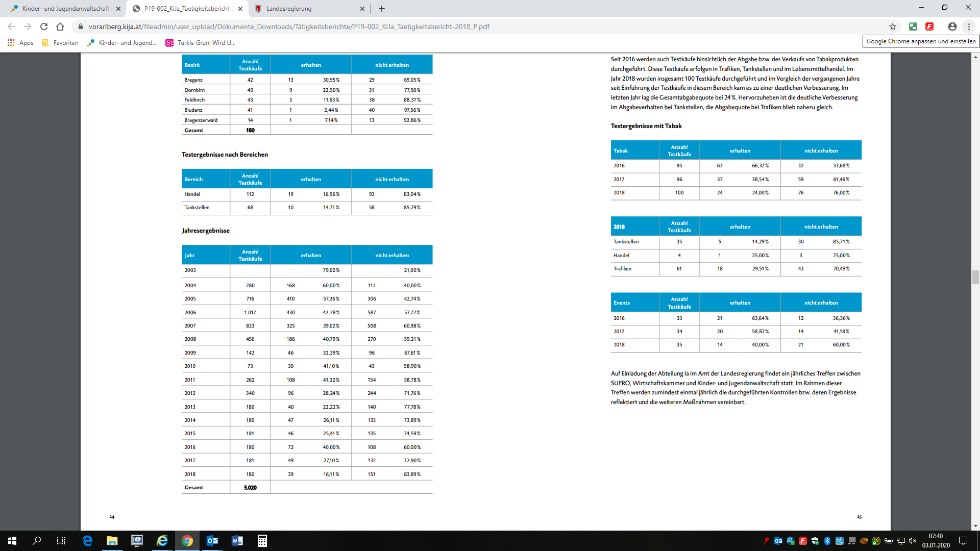Click the vertical scrollbar thumb
Viewport: 980px width, 551px height.
coord(975,277)
